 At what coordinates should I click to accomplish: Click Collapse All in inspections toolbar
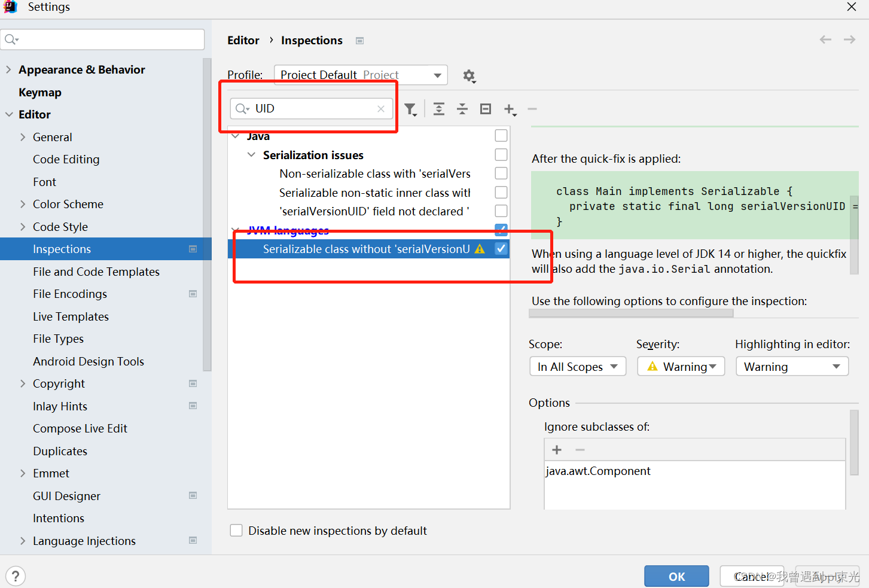pyautogui.click(x=462, y=109)
